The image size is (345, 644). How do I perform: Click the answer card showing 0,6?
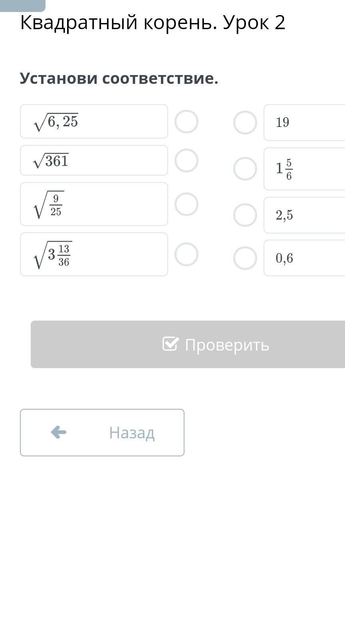pyautogui.click(x=304, y=258)
